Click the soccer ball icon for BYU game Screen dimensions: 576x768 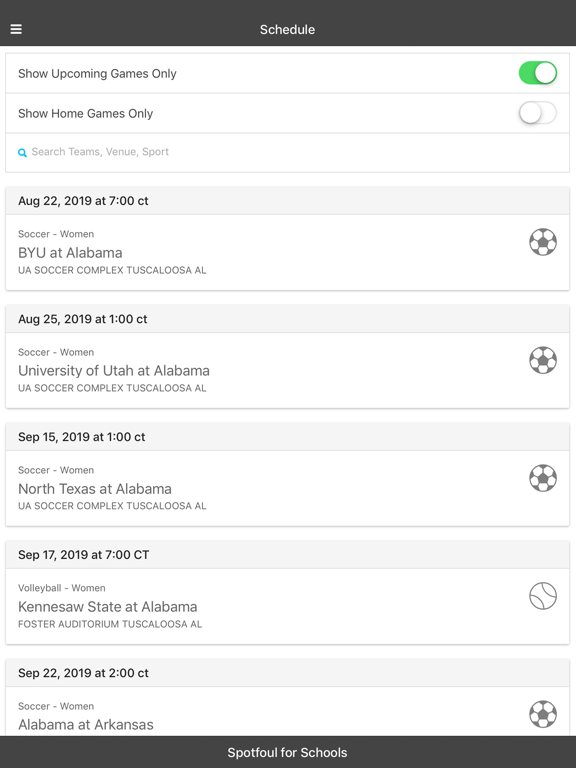[x=543, y=242]
